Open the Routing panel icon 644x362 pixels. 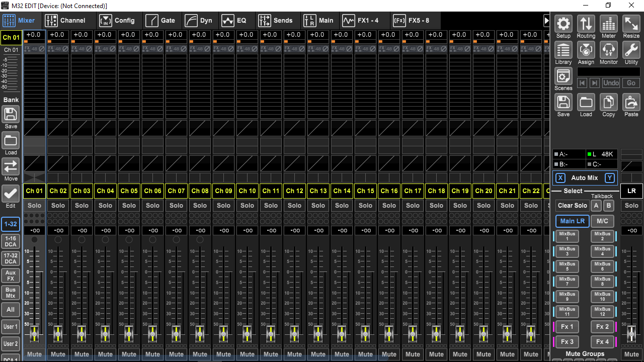click(x=586, y=24)
